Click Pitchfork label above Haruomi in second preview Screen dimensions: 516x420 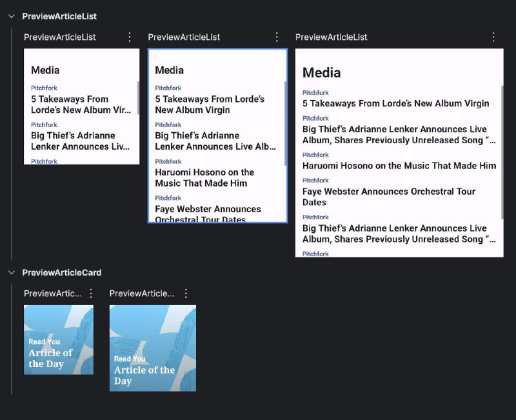click(x=168, y=162)
